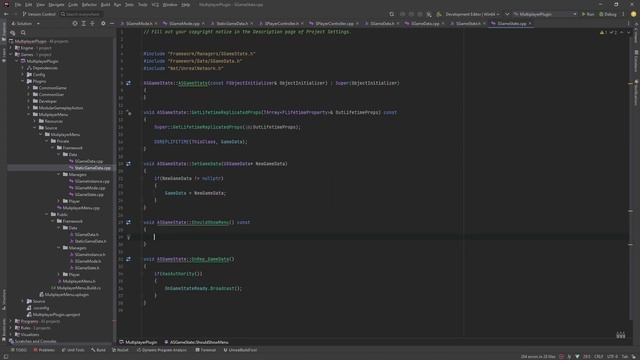Viewport: 640px width, 360px height.
Task: Click the warnings inspection indicator
Action: click(x=604, y=32)
